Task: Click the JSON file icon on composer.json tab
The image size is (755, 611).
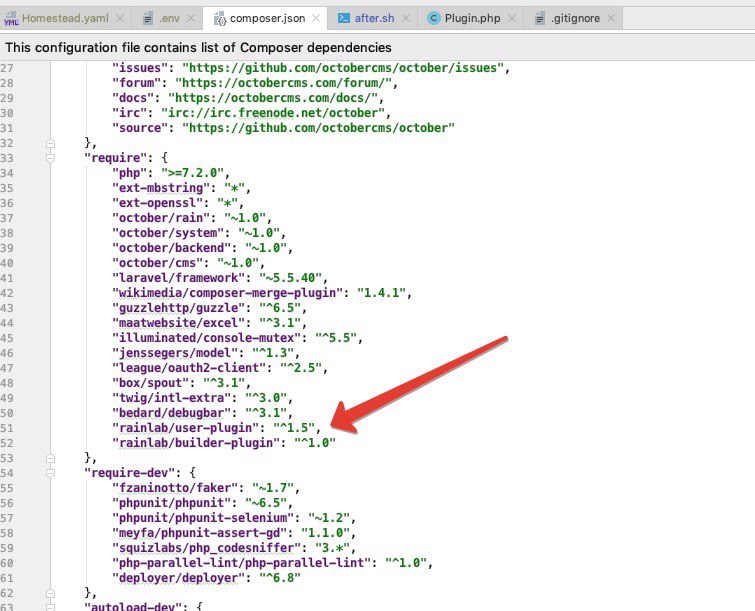Action: point(220,19)
